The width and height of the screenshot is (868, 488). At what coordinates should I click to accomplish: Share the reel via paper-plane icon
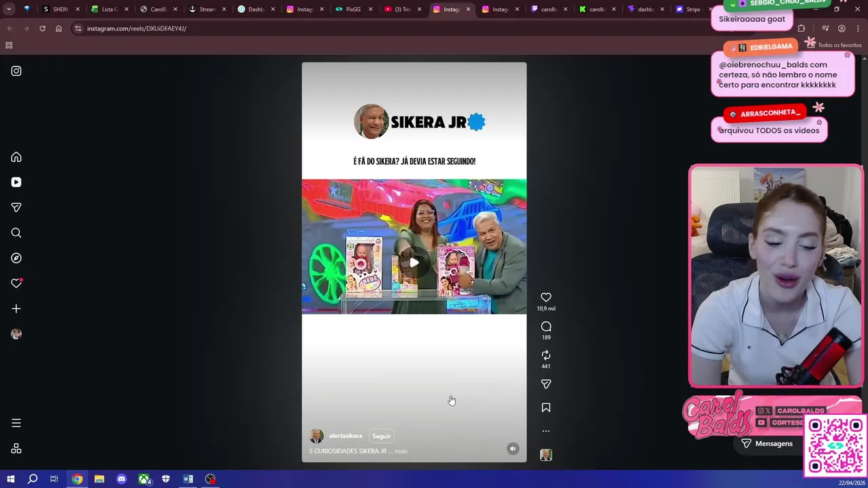(546, 384)
